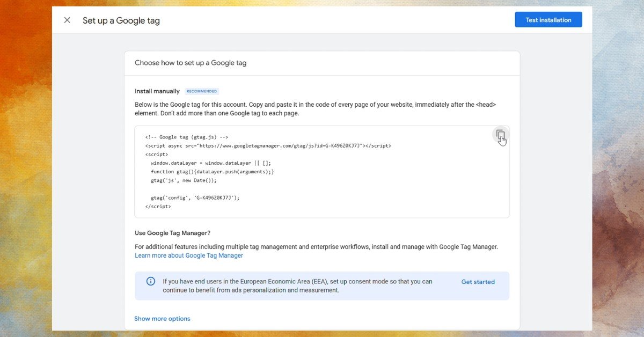The image size is (644, 337).
Task: Click the info icon in EEA notice
Action: [x=151, y=281]
